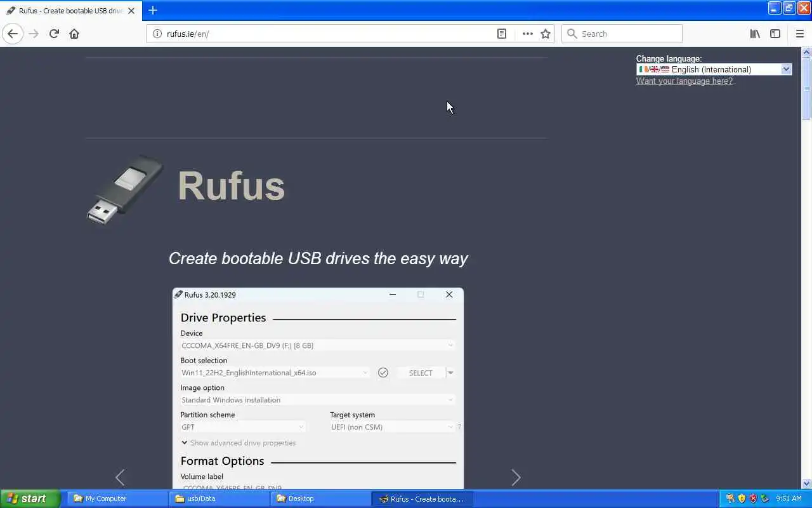The height and width of the screenshot is (508, 812).
Task: Click the Safely Remove Hardware tray icon
Action: 764,498
